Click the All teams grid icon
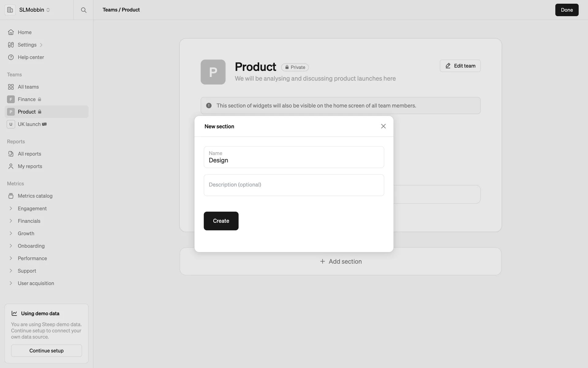 [11, 87]
